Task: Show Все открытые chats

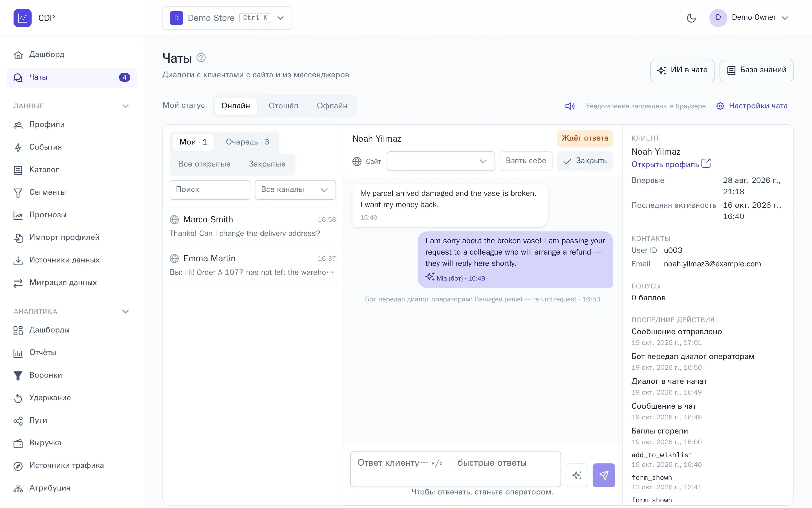Action: pyautogui.click(x=204, y=164)
